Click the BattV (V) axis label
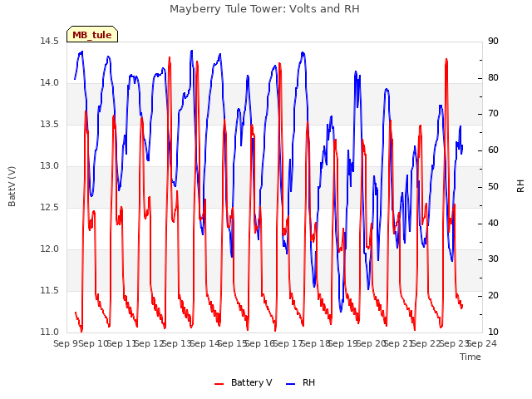 [12, 186]
